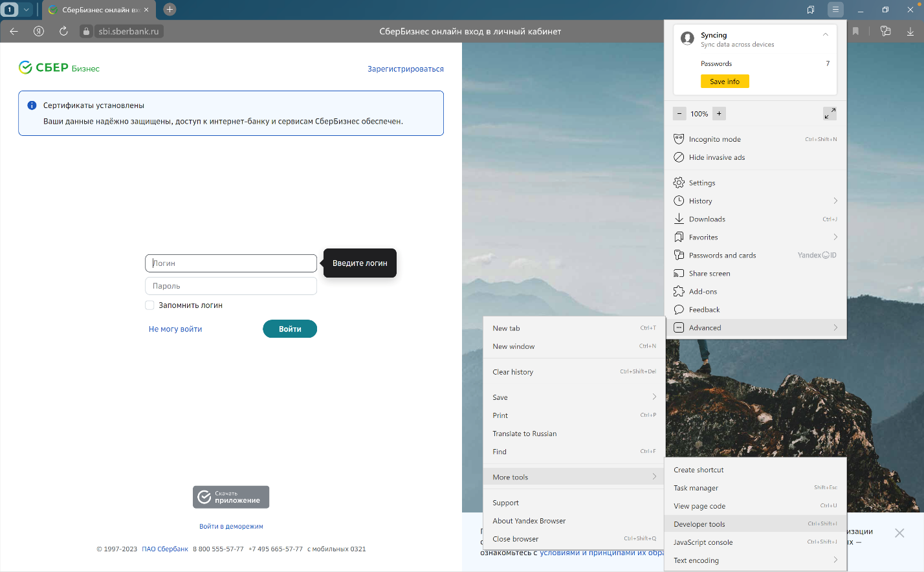Click the Yandex home icon in the toolbar

click(39, 31)
